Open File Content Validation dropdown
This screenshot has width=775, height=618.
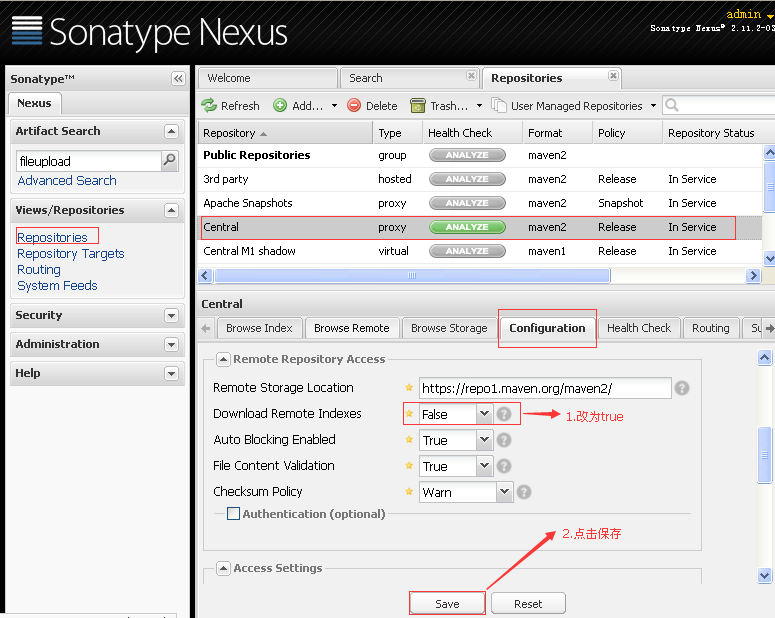(484, 466)
